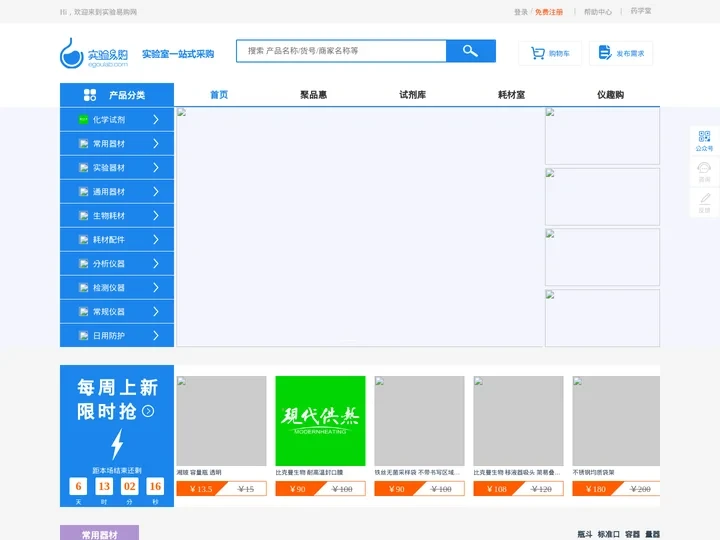Click the countdown days box showing 6
This screenshot has height=540, width=720.
78,486
